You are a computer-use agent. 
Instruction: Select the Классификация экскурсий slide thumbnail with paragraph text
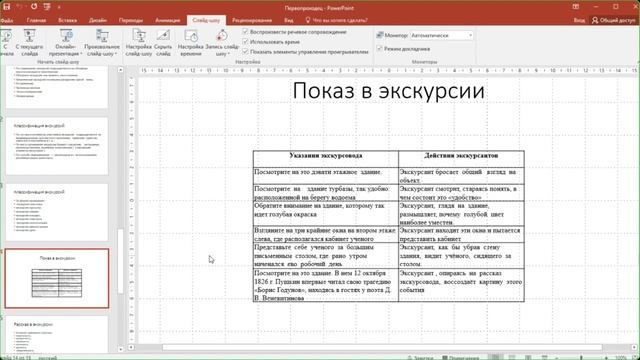point(57,146)
